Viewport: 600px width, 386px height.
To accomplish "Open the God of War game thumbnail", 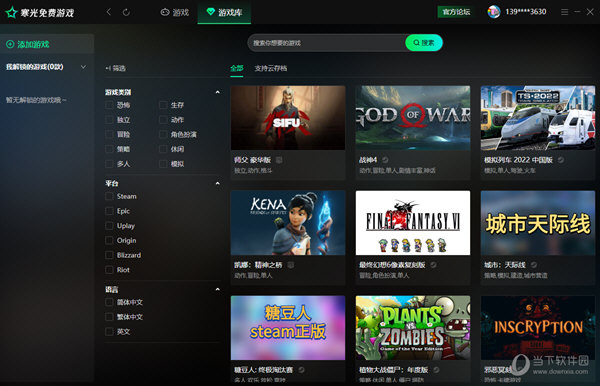I will [413, 118].
